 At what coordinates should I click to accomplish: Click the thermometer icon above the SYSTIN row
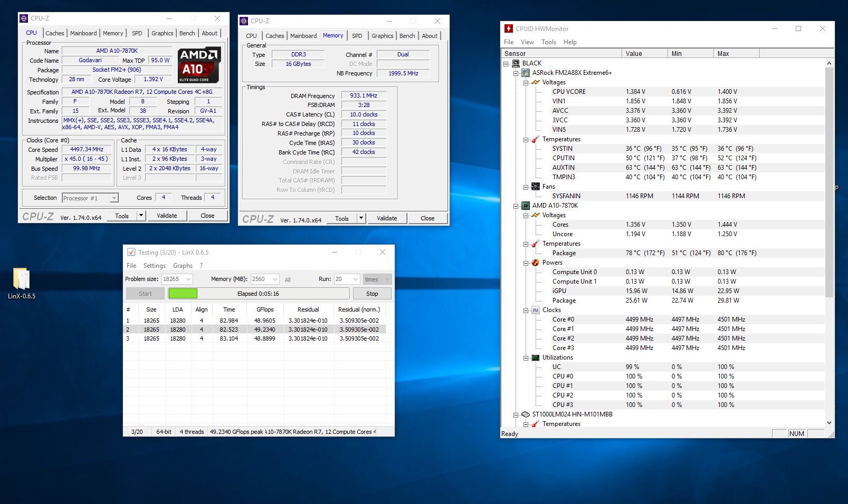coord(536,139)
